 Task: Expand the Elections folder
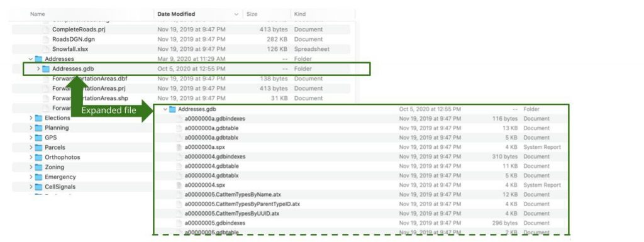click(31, 118)
